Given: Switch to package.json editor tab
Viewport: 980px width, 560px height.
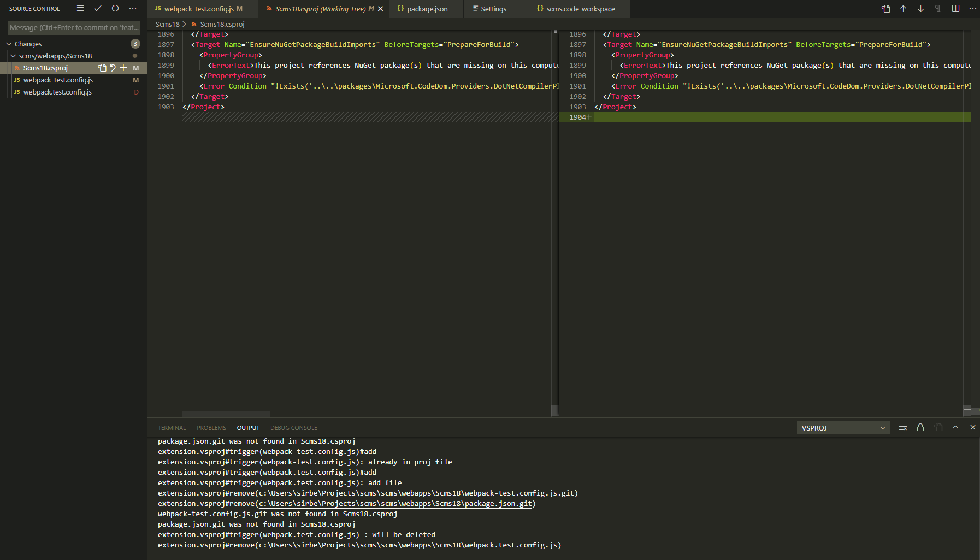Looking at the screenshot, I should (x=427, y=9).
